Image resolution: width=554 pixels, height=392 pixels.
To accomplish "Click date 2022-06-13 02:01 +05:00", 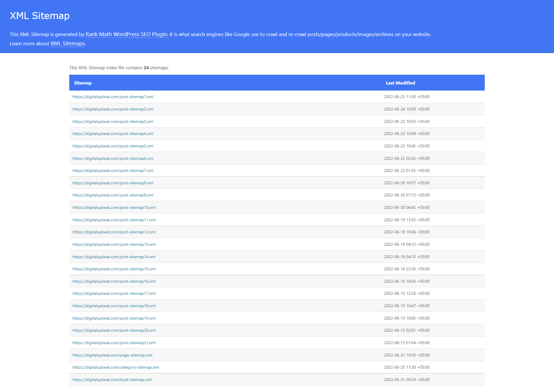I will click(x=407, y=330).
